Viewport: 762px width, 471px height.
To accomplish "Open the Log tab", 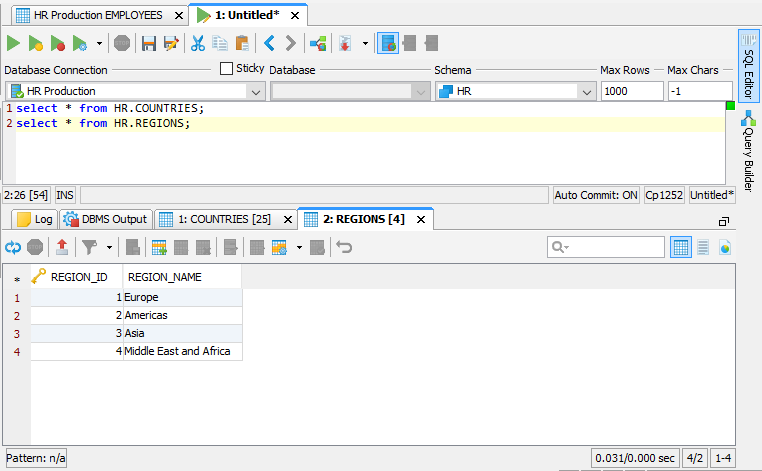I will pyautogui.click(x=34, y=219).
